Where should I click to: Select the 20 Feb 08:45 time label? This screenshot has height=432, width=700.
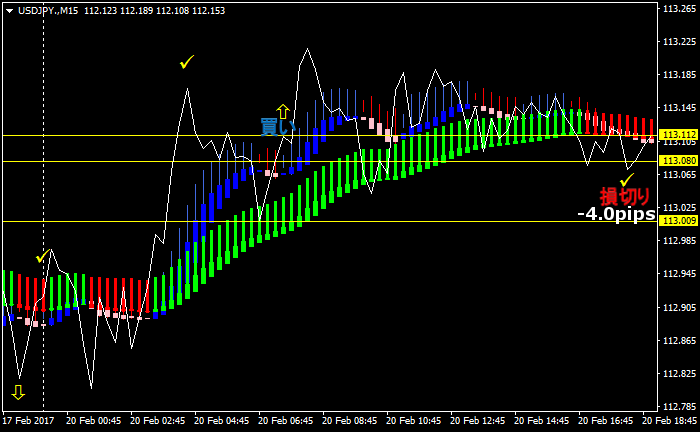(x=350, y=421)
